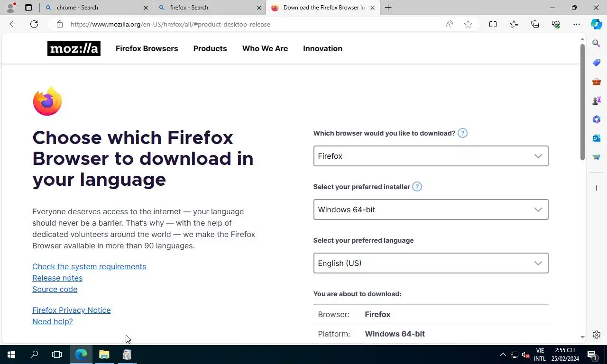Show hidden system tray icons chevron
Image resolution: width=607 pixels, height=364 pixels.
click(x=503, y=355)
